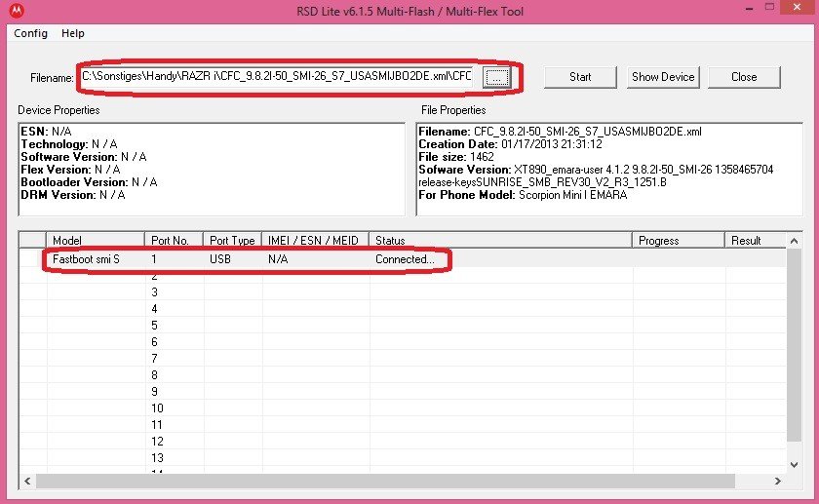Click port number 3 row

point(402,291)
